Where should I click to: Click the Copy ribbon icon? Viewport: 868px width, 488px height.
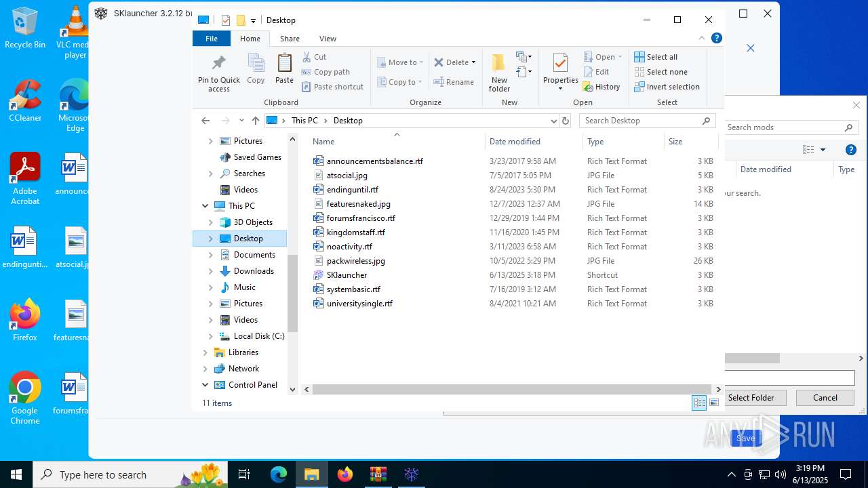tap(256, 69)
